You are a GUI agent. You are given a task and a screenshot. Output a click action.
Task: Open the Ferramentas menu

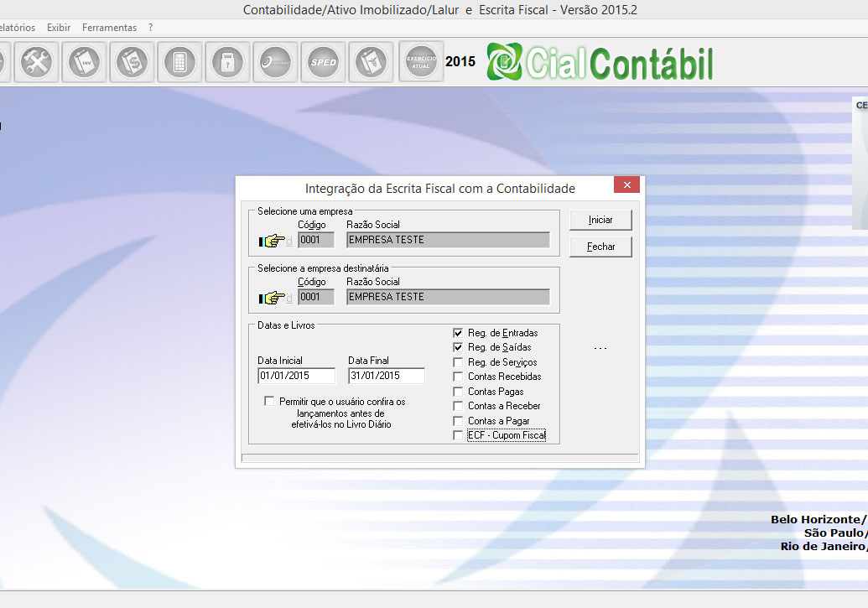pyautogui.click(x=109, y=28)
